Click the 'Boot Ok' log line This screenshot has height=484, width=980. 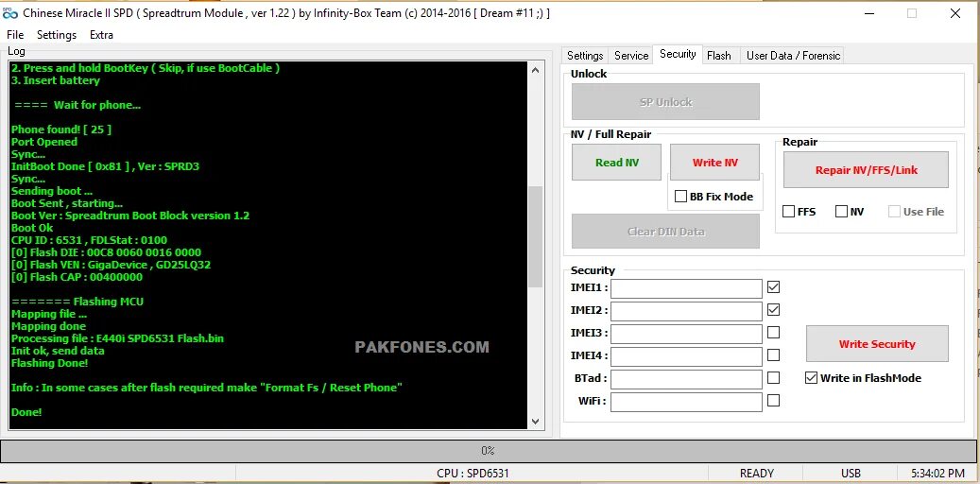click(x=32, y=228)
